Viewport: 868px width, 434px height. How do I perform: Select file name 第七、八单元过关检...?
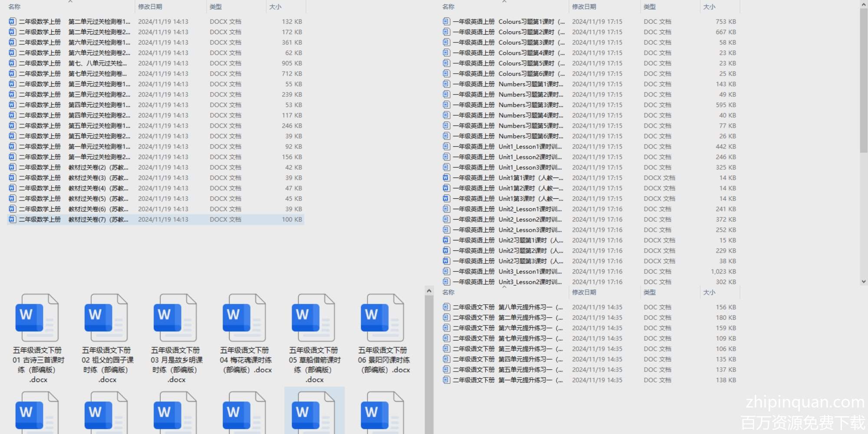[73, 63]
